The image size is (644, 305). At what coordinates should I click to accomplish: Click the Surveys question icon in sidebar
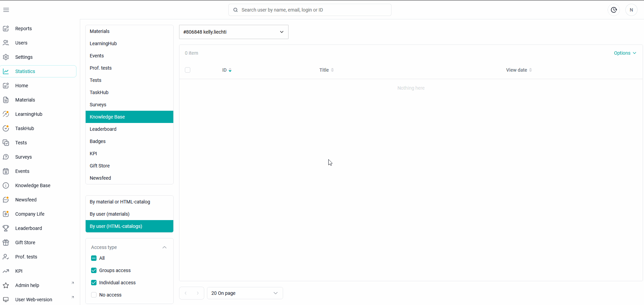[x=6, y=157]
